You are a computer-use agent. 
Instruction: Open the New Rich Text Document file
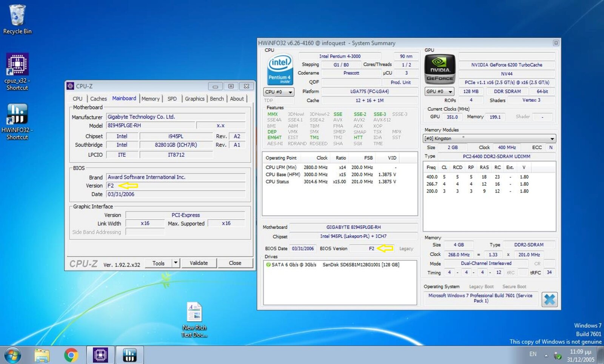point(194,319)
